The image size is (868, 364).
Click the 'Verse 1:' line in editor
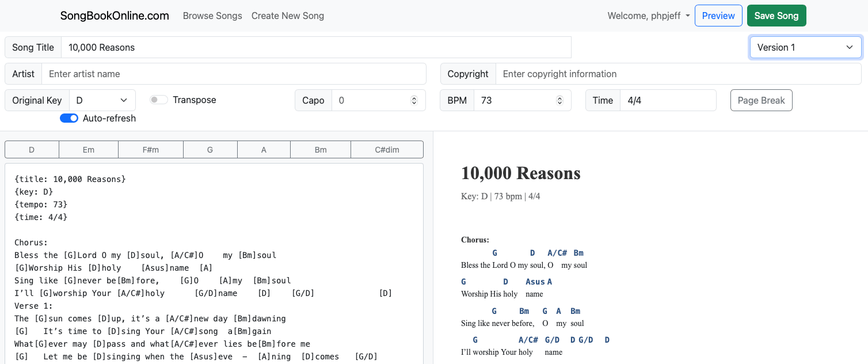pos(34,306)
